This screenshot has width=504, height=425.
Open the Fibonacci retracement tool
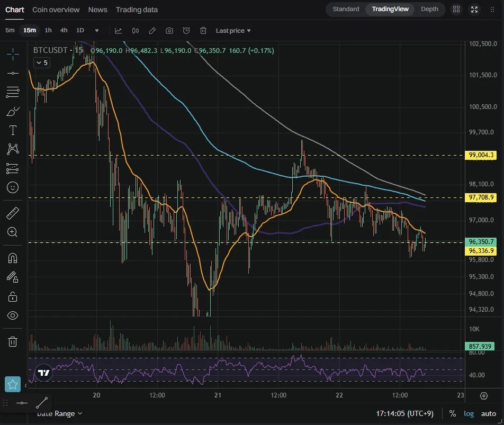click(13, 92)
